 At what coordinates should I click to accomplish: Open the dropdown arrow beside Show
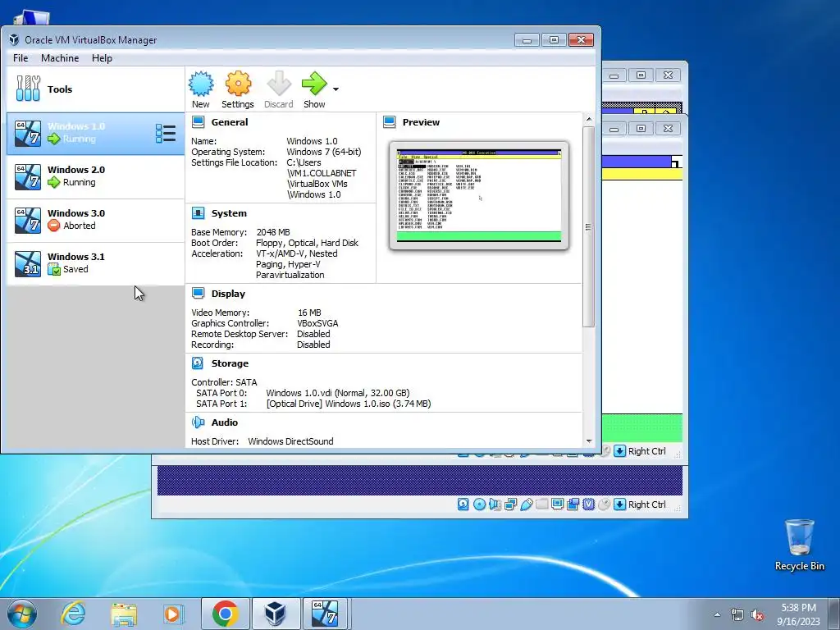click(336, 89)
